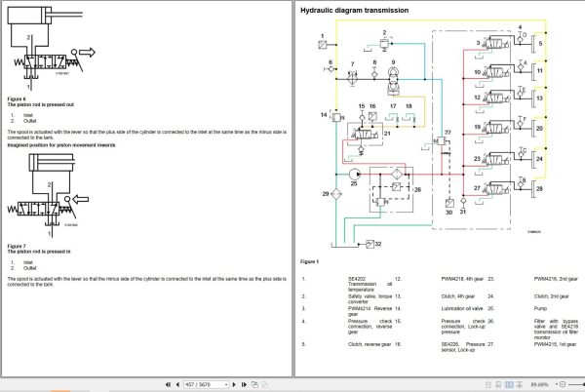Screen dimensions: 585x392
Task: Click the greyed next view icon
Action: (264, 384)
